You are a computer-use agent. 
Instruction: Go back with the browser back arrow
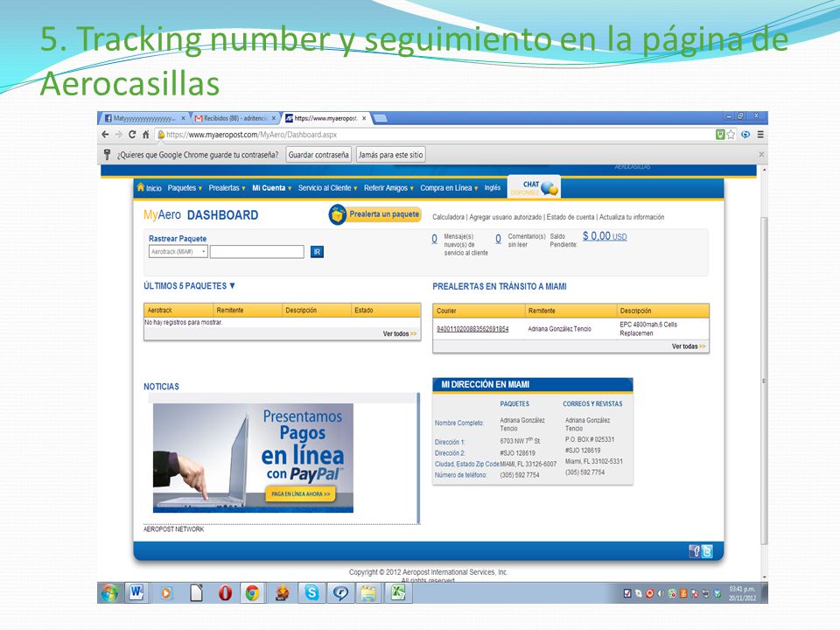click(x=106, y=135)
